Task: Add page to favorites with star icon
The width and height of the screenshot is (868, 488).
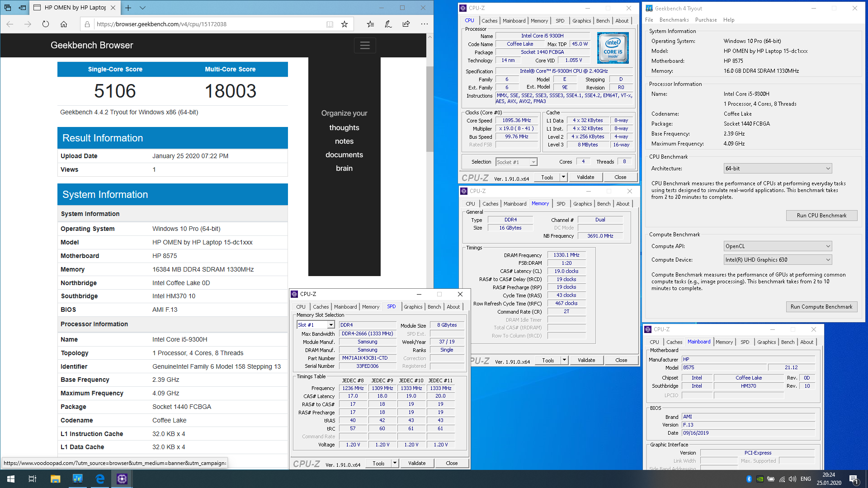Action: tap(344, 24)
